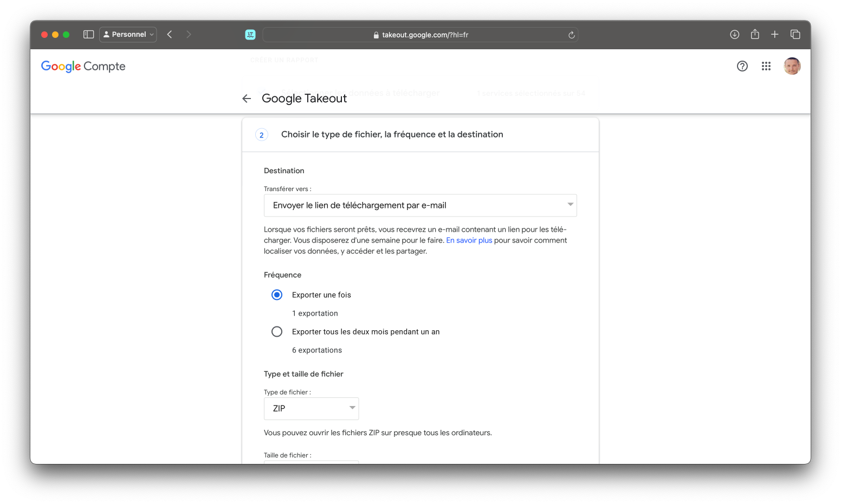Click the Google Compte logo

[83, 67]
